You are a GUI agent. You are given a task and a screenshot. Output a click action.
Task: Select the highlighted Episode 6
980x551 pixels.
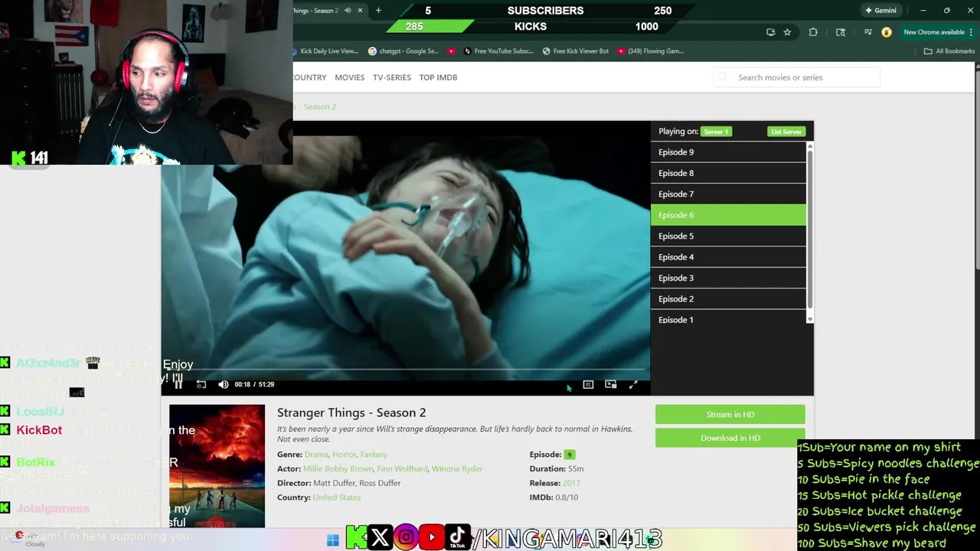pos(728,215)
